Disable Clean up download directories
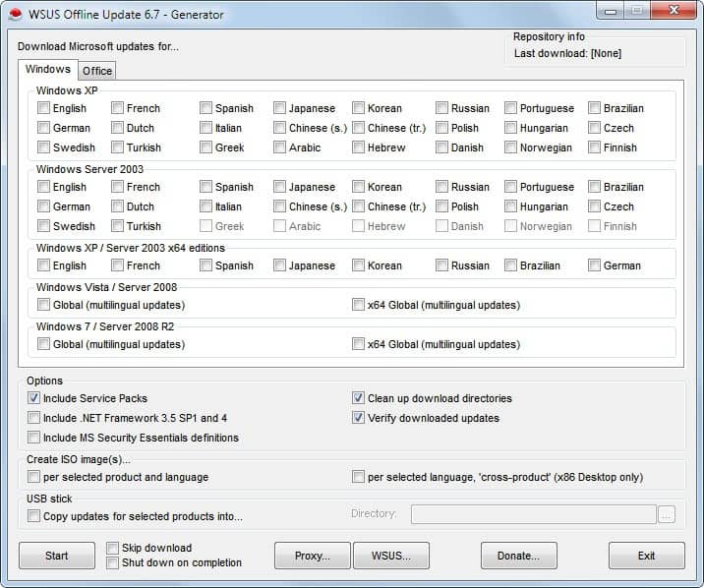This screenshot has height=588, width=704. coord(359,398)
